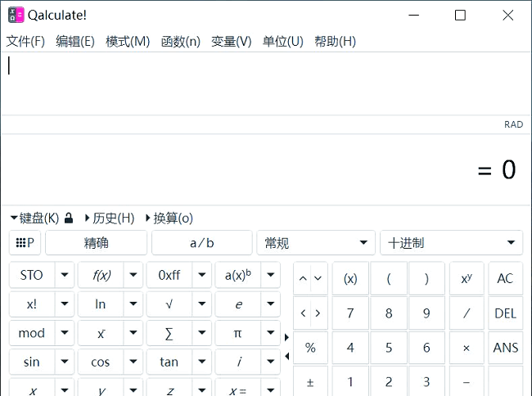Image resolution: width=532 pixels, height=396 pixels.
Task: Expand the 历史(H) history panel
Action: [x=109, y=218]
